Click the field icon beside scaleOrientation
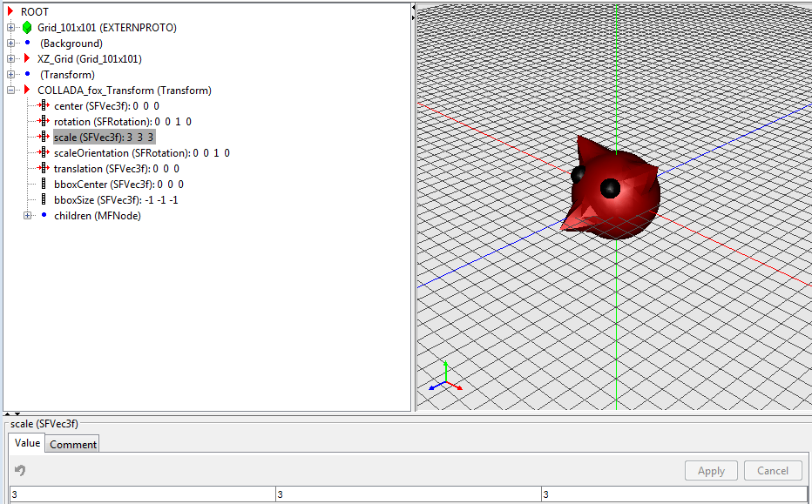The width and height of the screenshot is (812, 504). click(44, 152)
